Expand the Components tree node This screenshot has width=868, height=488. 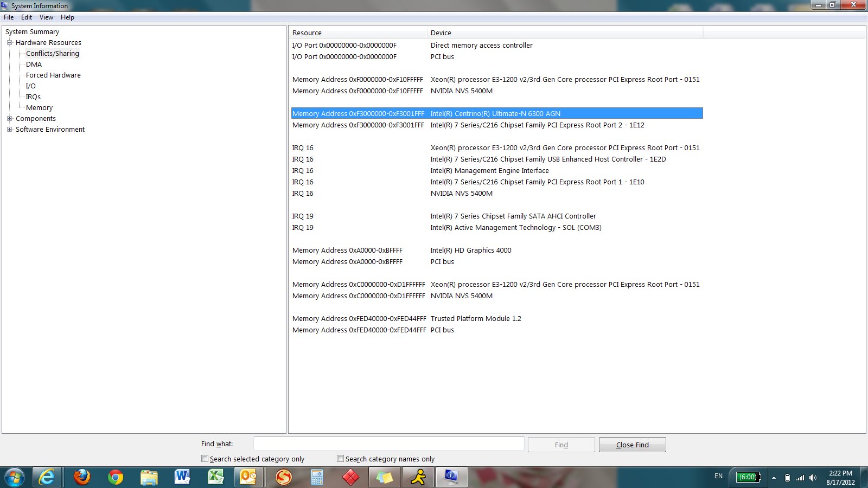pyautogui.click(x=9, y=118)
